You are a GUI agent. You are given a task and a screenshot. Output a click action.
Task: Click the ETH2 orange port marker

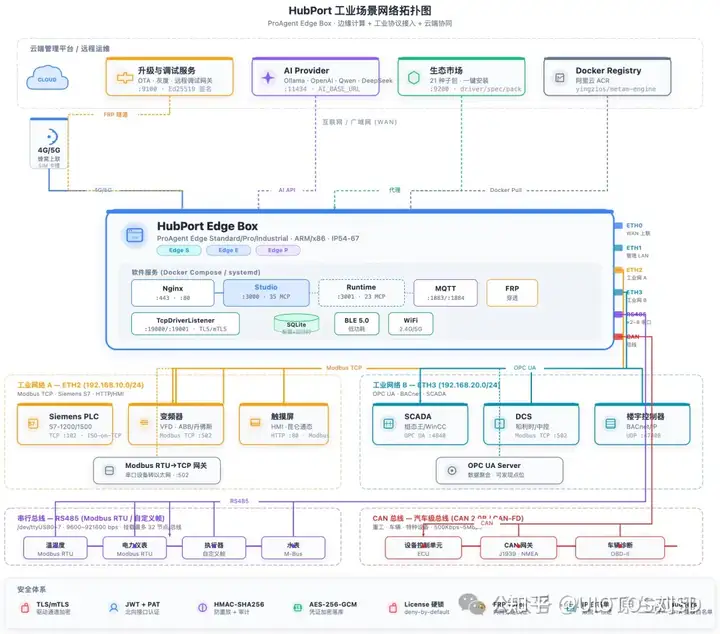pos(619,270)
